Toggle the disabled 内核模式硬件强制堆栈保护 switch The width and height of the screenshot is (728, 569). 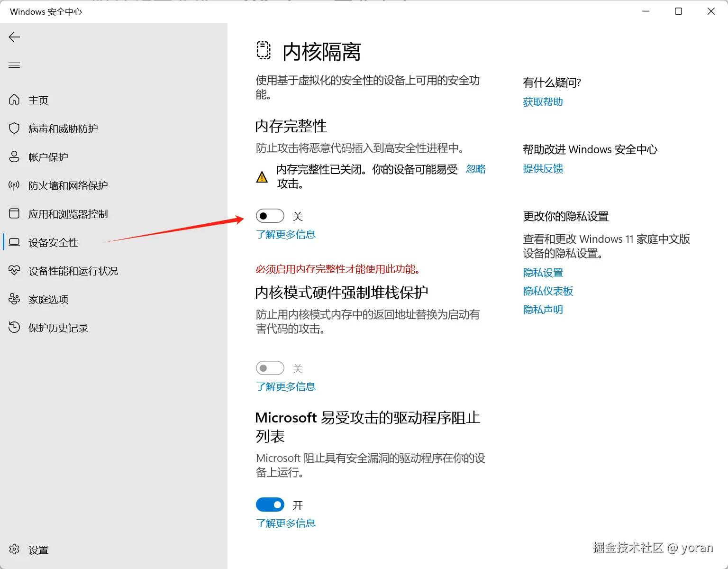(270, 368)
